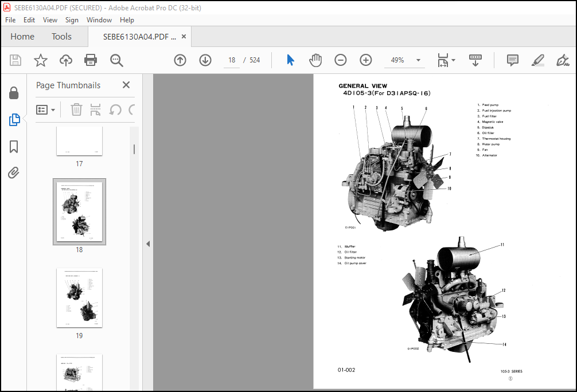Viewport: 577px width, 392px height.
Task: Toggle the Page Thumbnails sidebar icon
Action: pyautogui.click(x=14, y=120)
